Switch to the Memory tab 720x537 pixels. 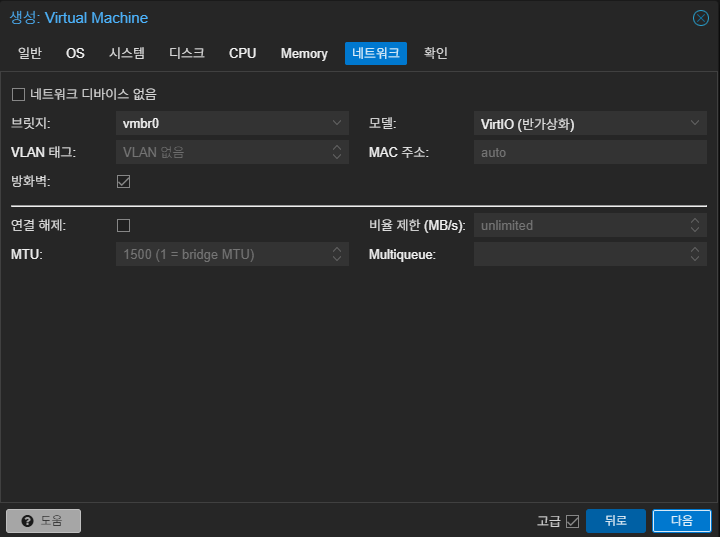pyautogui.click(x=304, y=53)
